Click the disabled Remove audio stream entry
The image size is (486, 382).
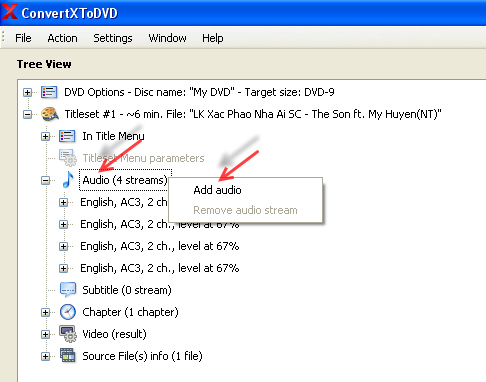[x=245, y=210]
